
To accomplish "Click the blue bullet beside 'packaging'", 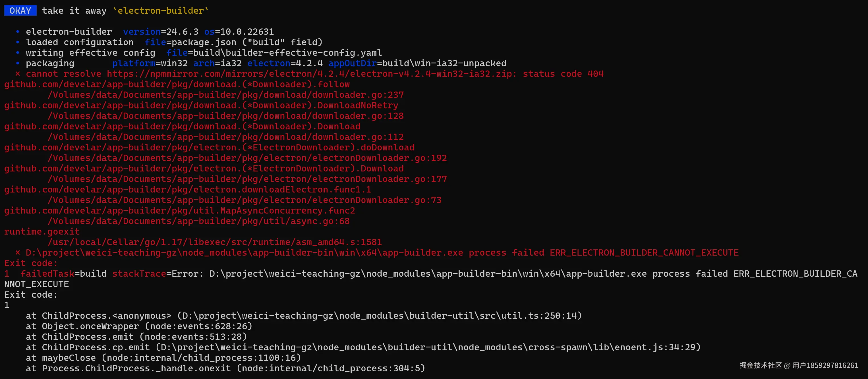I will point(18,63).
